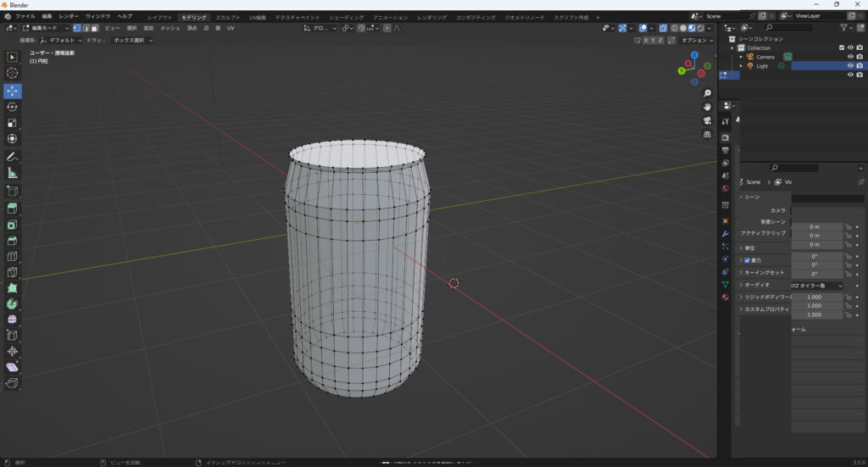Screen dimensions: 868x467
Task: Hide the Camera object with its eye icon
Action: point(850,57)
